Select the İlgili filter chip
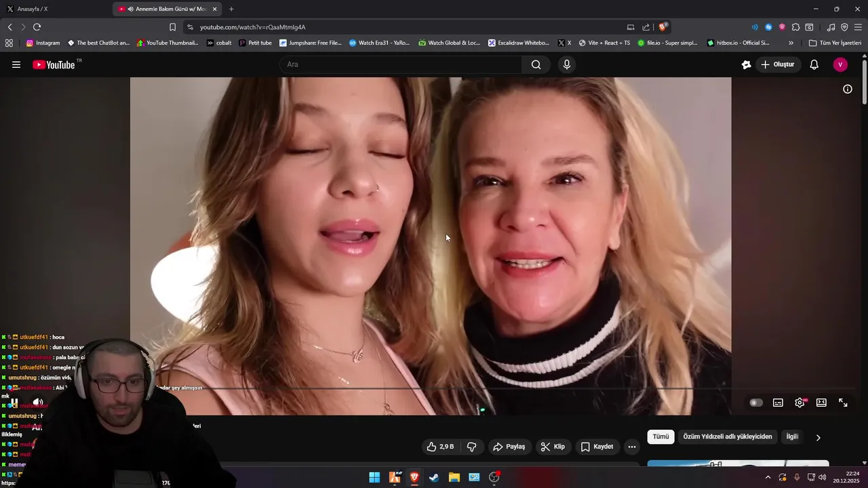 tap(792, 437)
